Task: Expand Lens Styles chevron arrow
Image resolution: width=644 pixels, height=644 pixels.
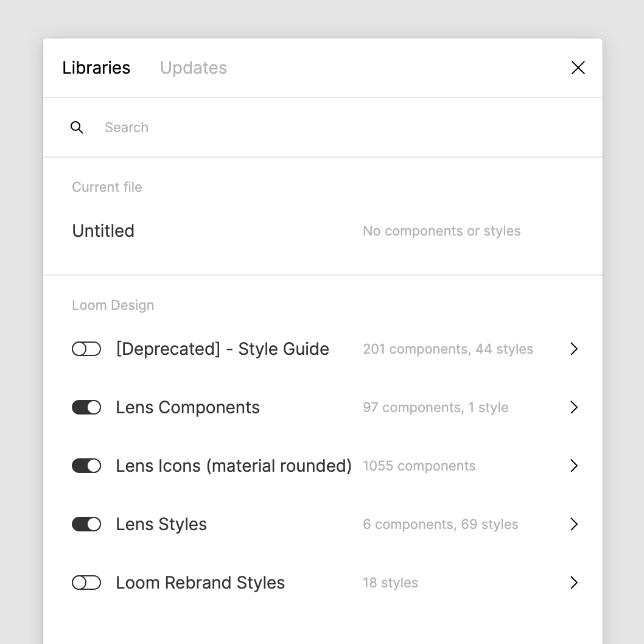Action: [574, 523]
